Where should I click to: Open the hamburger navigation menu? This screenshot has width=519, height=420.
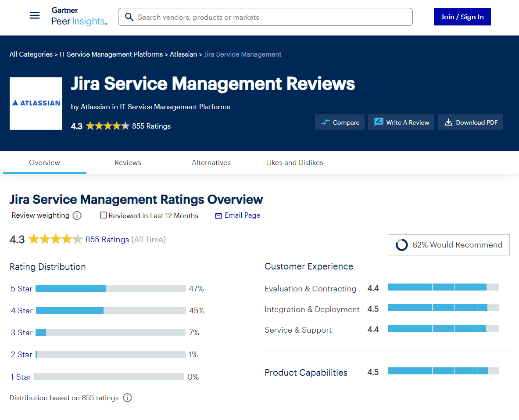(x=34, y=15)
